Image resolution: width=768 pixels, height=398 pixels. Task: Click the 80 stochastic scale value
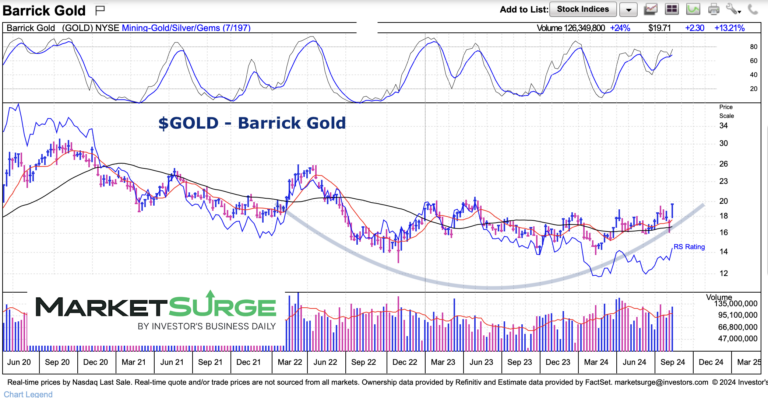(x=753, y=47)
